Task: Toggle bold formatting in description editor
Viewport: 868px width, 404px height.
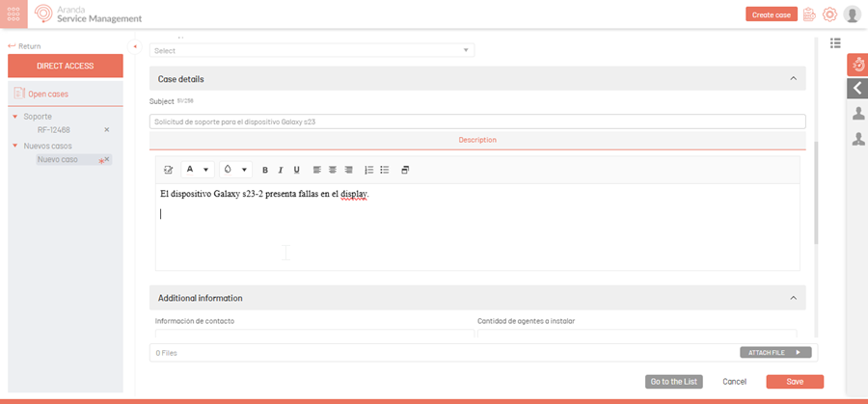Action: 265,170
